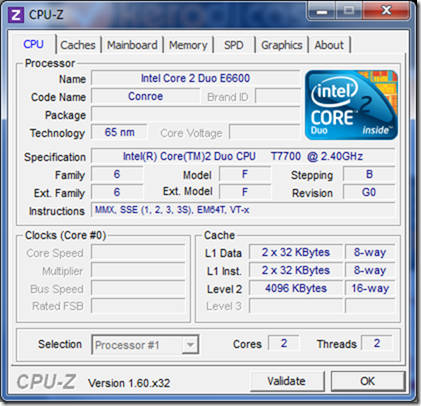Expand the Processor #1 selection dropdown
The width and height of the screenshot is (421, 406).
click(x=190, y=345)
